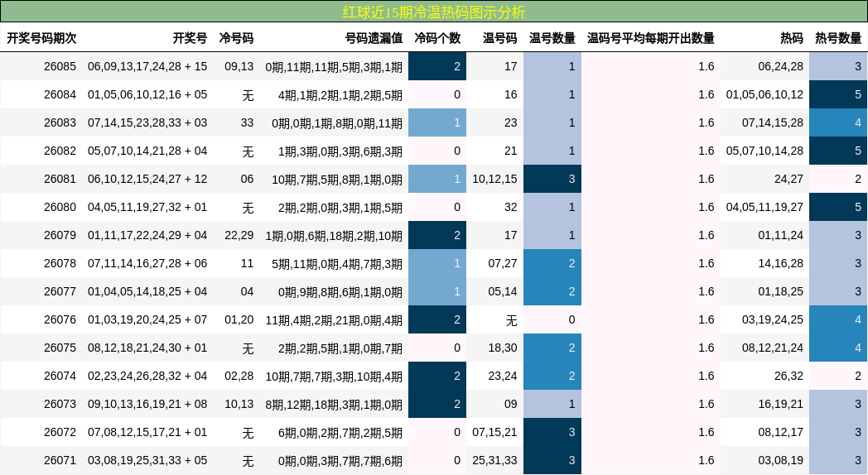868x475 pixels.
Task: Click omission values 11期,4期,2期,21期,0期,4期
Action: click(x=334, y=320)
